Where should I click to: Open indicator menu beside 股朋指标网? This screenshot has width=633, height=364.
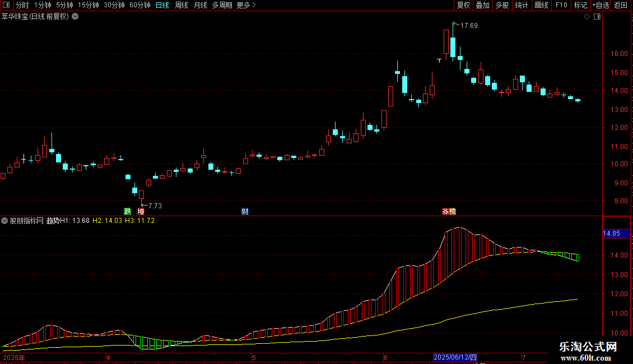4,221
